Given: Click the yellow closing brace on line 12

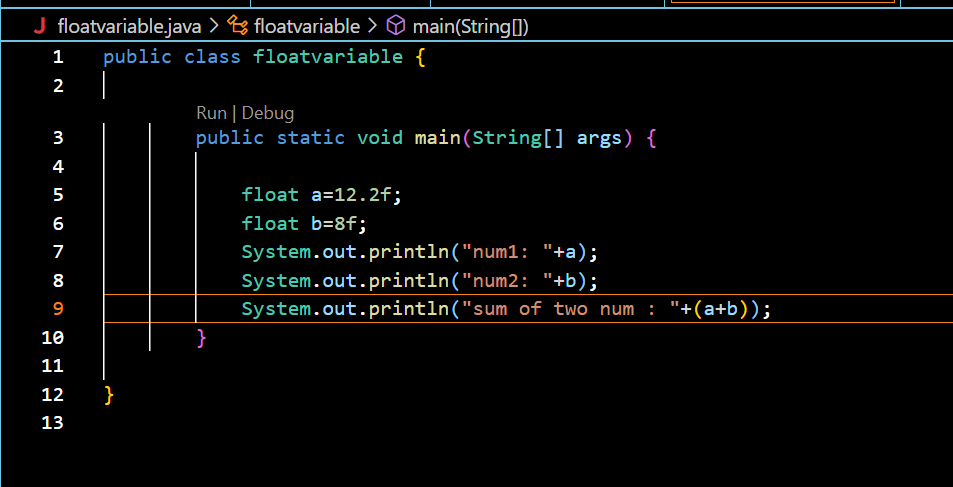Looking at the screenshot, I should (109, 395).
